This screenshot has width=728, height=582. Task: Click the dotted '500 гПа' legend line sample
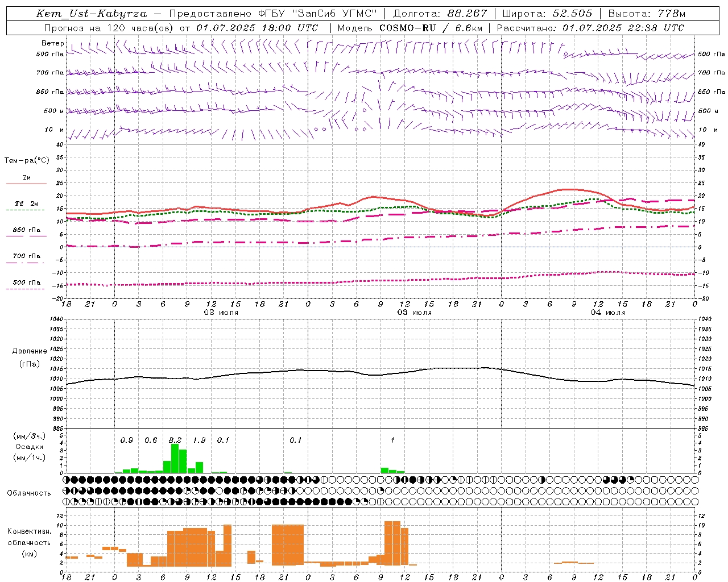tap(25, 289)
